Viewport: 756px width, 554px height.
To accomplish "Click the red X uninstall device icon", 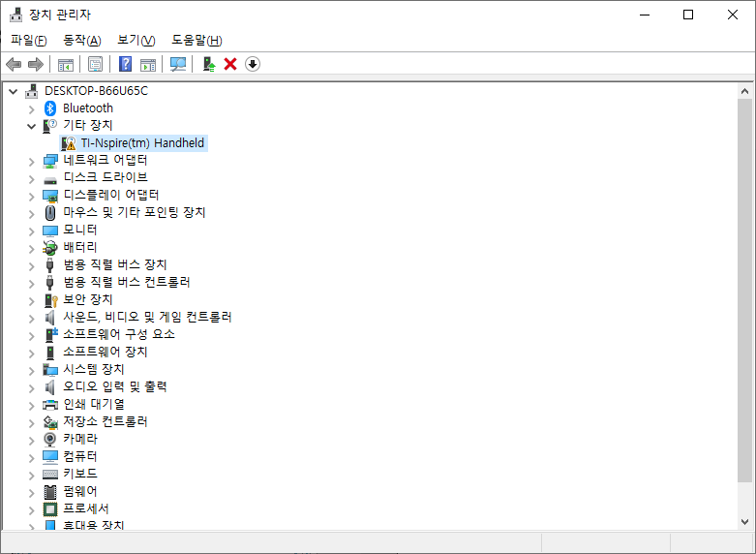I will click(230, 64).
